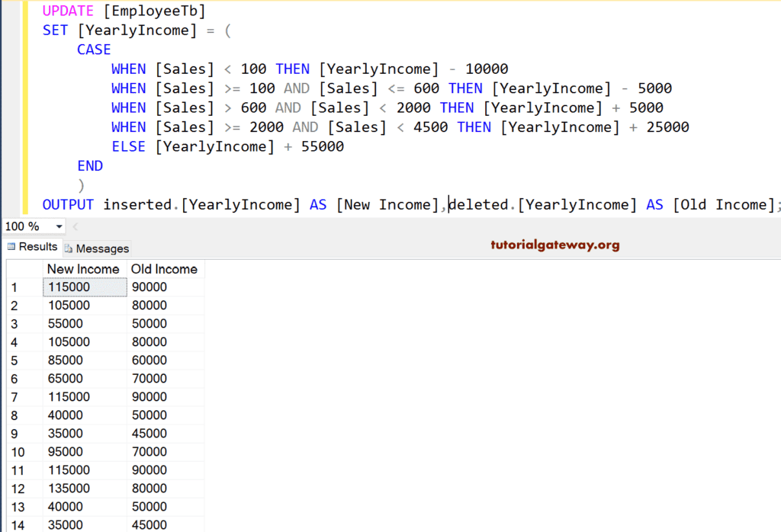Click the value 55000 in the ELSE line

323,147
